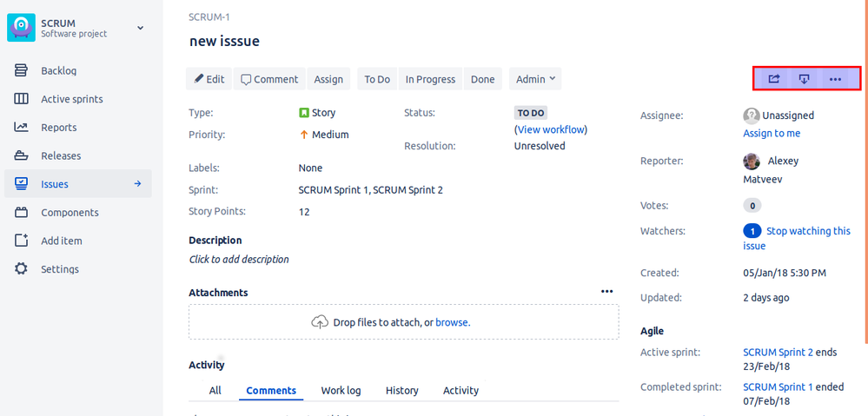
Task: Click the Story Points value 12
Action: tap(304, 212)
